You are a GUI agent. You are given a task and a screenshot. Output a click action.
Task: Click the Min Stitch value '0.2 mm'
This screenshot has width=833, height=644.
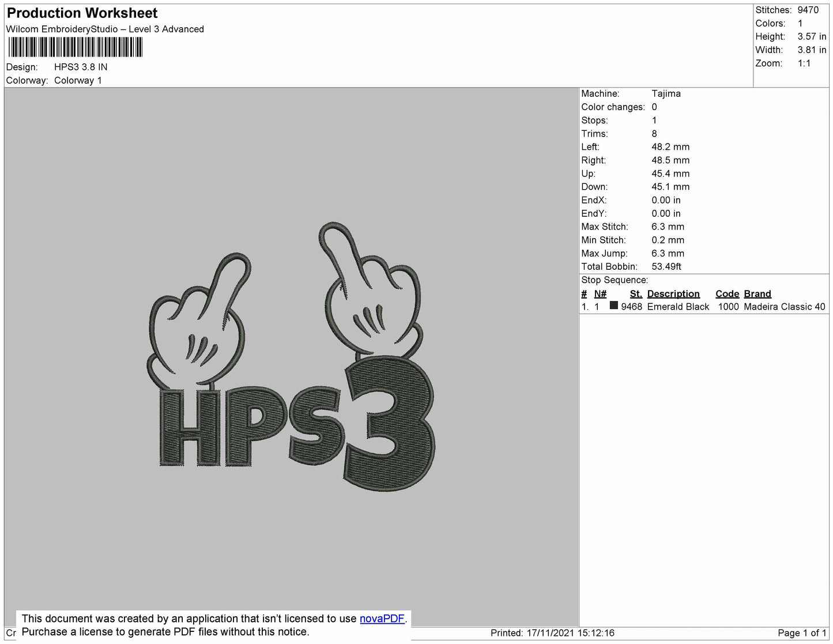pos(668,240)
